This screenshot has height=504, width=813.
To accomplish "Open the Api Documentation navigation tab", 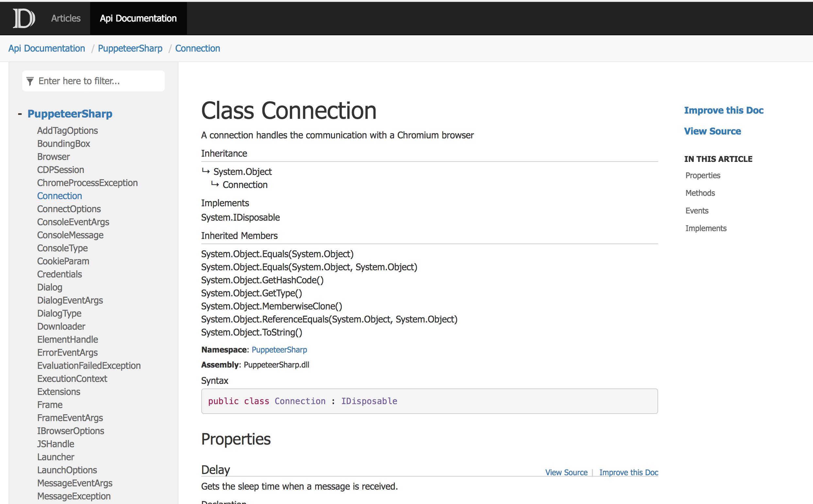I will click(138, 18).
